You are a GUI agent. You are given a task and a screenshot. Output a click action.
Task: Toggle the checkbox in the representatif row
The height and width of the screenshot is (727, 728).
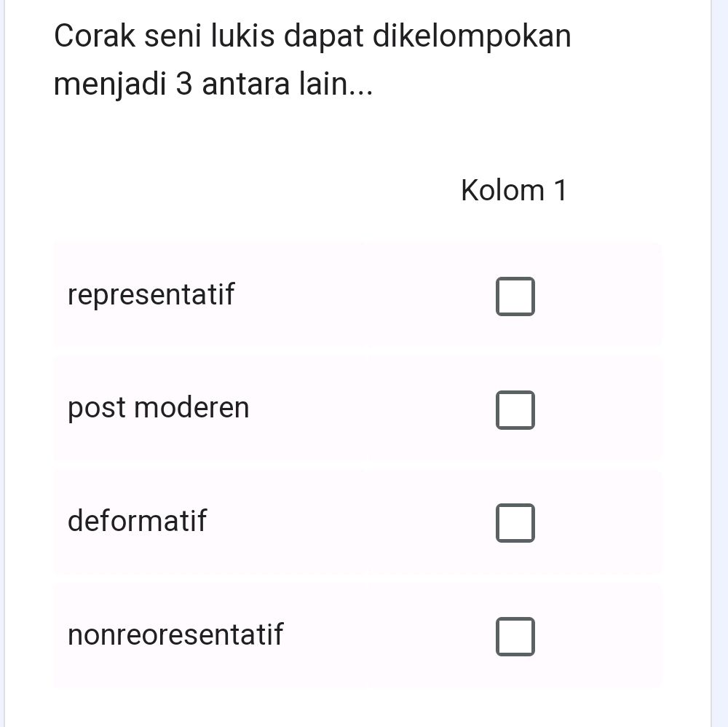coord(515,296)
